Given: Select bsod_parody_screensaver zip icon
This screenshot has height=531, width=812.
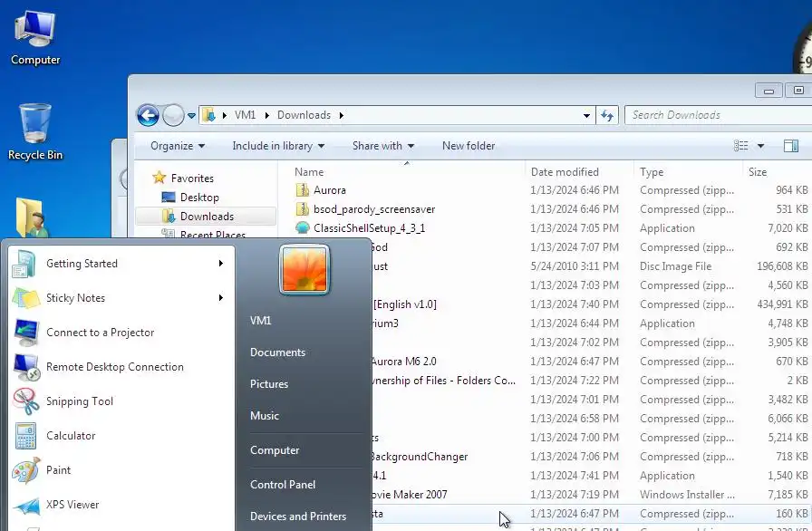Looking at the screenshot, I should click(x=302, y=209).
